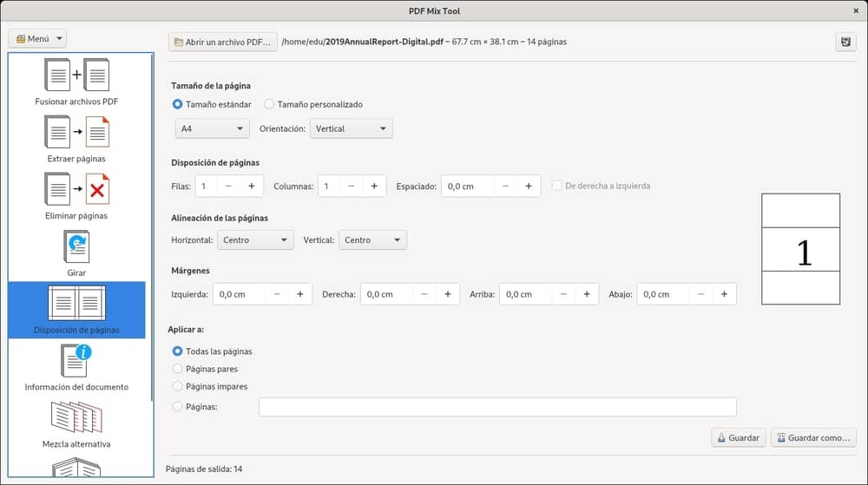Image resolution: width=868 pixels, height=485 pixels.
Task: Open the Orientación Vertical dropdown
Action: pyautogui.click(x=351, y=129)
